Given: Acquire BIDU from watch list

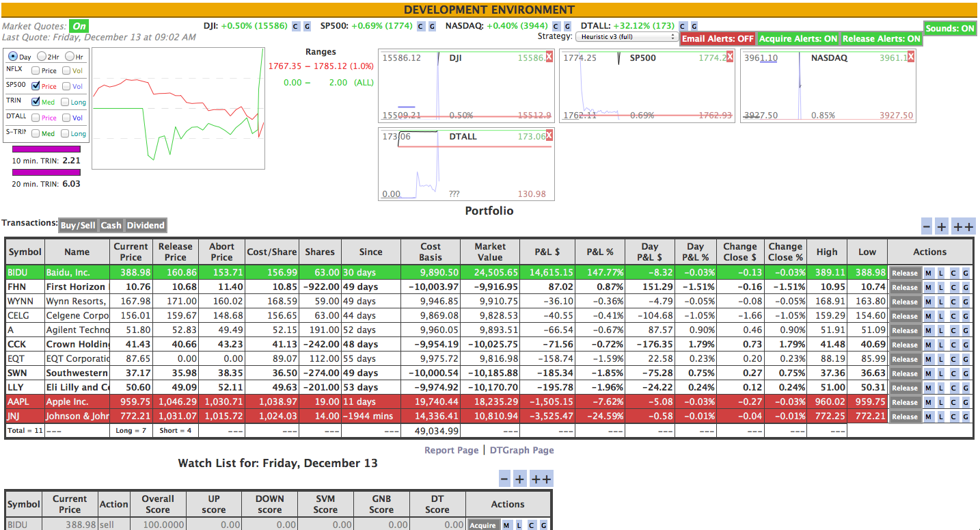Looking at the screenshot, I should tap(482, 525).
